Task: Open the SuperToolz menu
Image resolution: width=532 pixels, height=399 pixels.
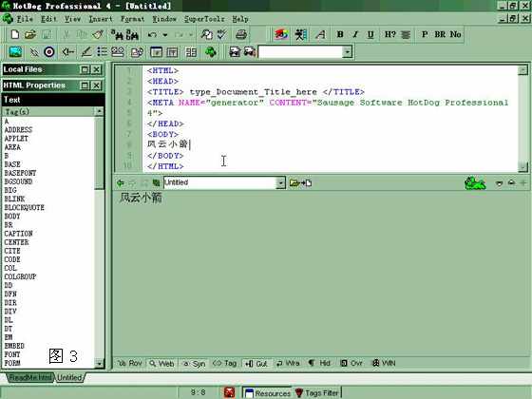Action: [x=204, y=19]
